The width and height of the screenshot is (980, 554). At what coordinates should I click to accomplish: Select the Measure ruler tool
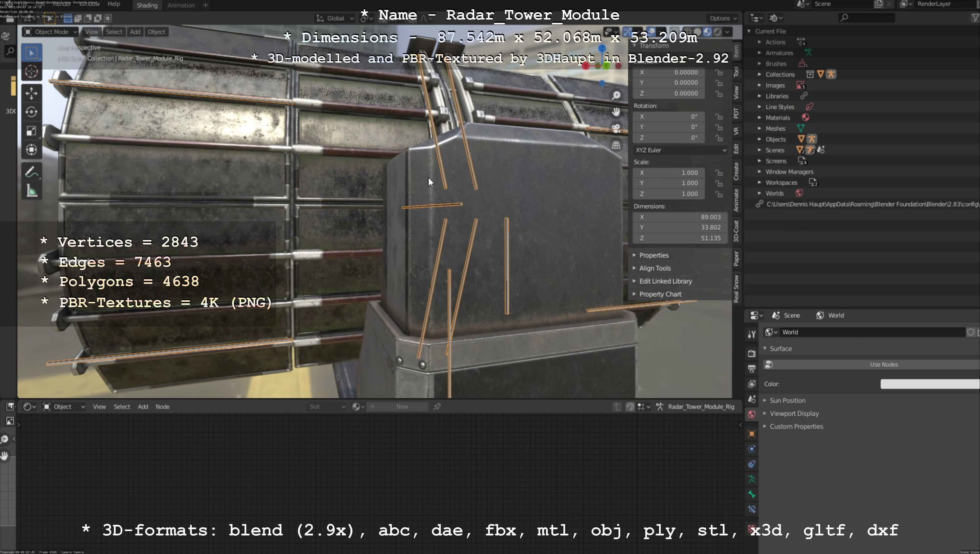[x=31, y=191]
